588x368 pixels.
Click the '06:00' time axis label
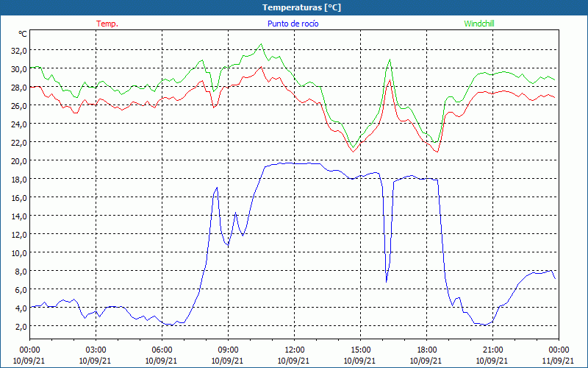click(x=162, y=350)
